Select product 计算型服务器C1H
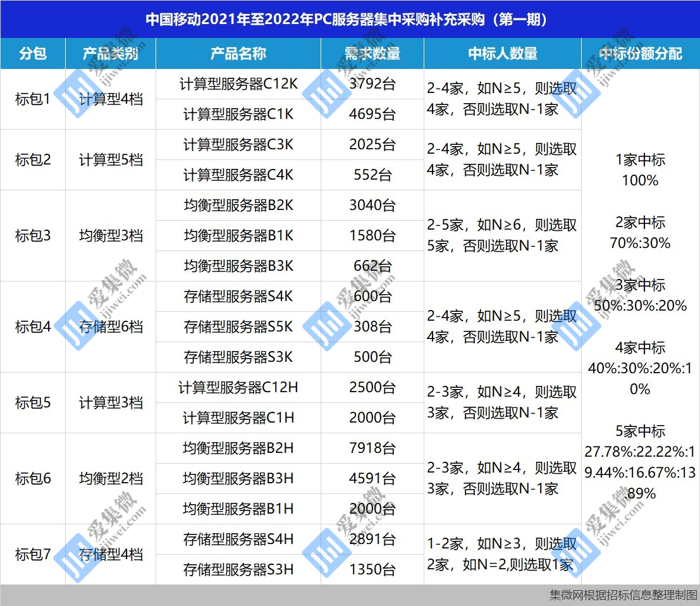Screen dimensions: 700x606 click(238, 417)
